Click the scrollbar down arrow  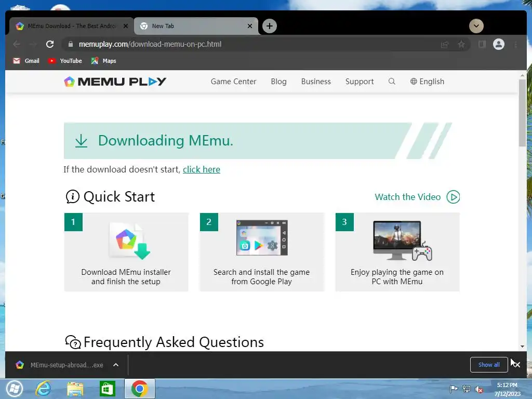522,347
